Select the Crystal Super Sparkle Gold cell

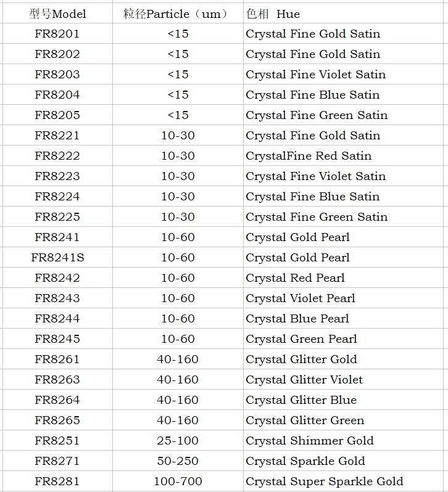pos(324,482)
